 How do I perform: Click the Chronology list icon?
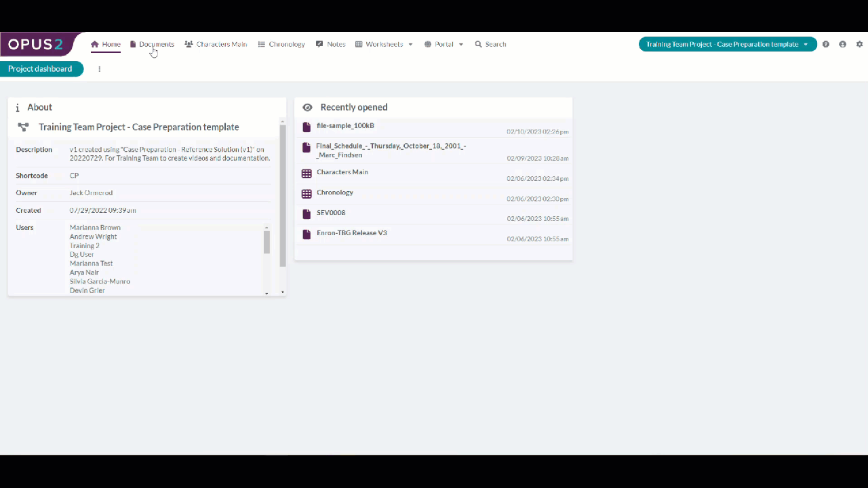[261, 44]
